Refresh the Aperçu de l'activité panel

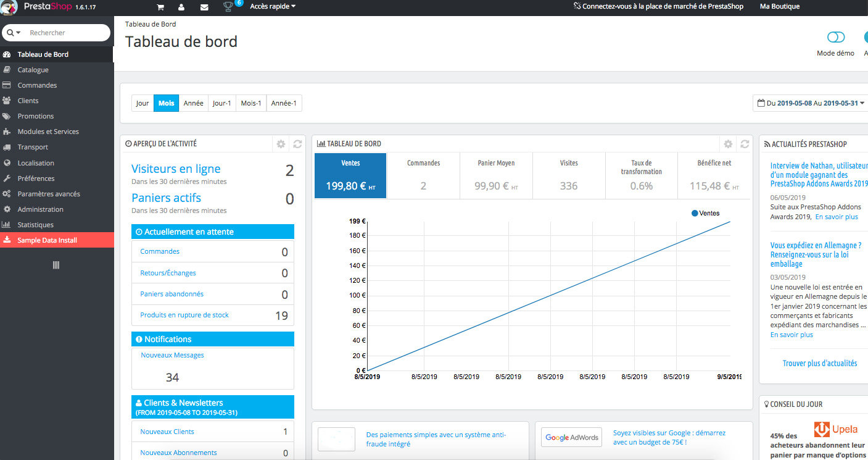297,144
